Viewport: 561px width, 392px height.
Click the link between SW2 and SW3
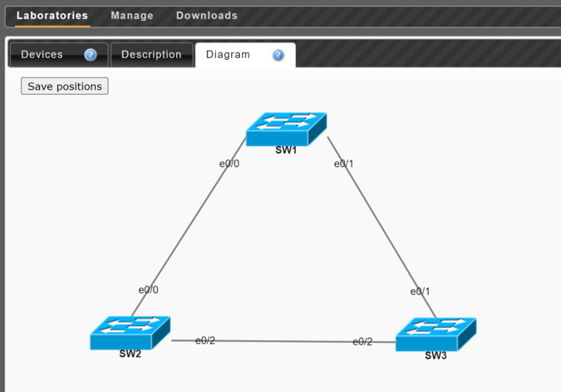283,341
